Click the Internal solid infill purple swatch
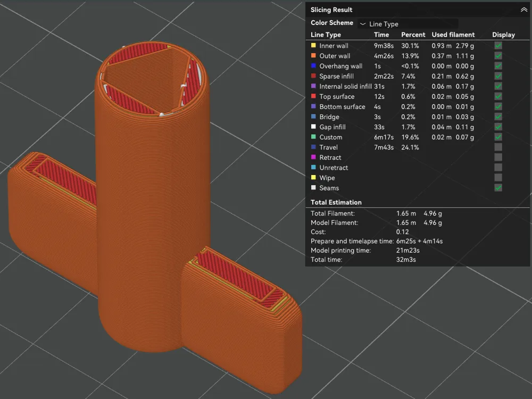The image size is (532, 399). (313, 86)
